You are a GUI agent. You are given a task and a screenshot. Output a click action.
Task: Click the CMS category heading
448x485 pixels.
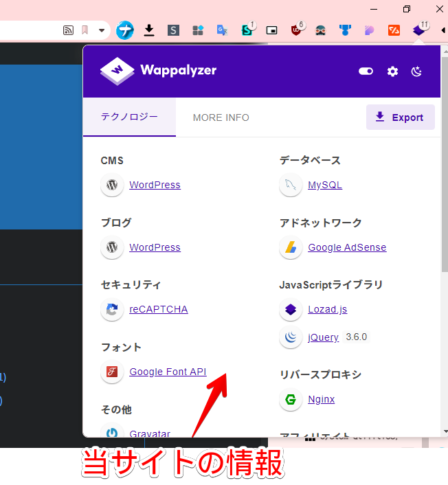112,161
